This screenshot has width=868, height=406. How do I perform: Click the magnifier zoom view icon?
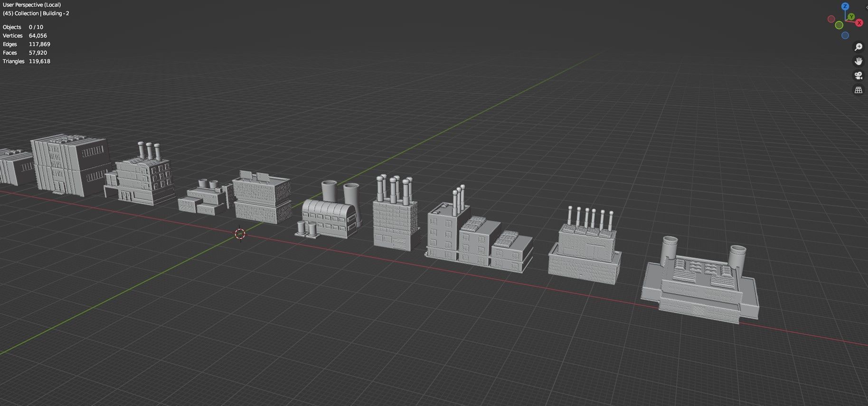pyautogui.click(x=859, y=47)
